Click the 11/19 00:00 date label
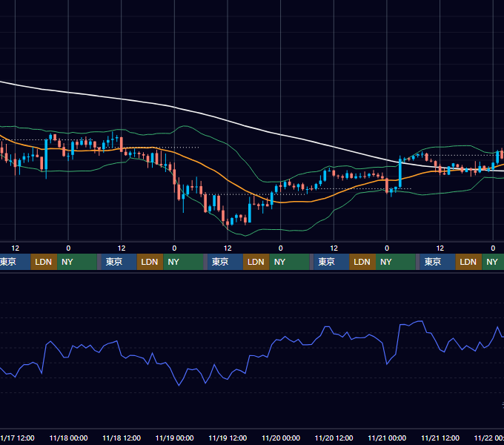The width and height of the screenshot is (504, 445). point(174,438)
